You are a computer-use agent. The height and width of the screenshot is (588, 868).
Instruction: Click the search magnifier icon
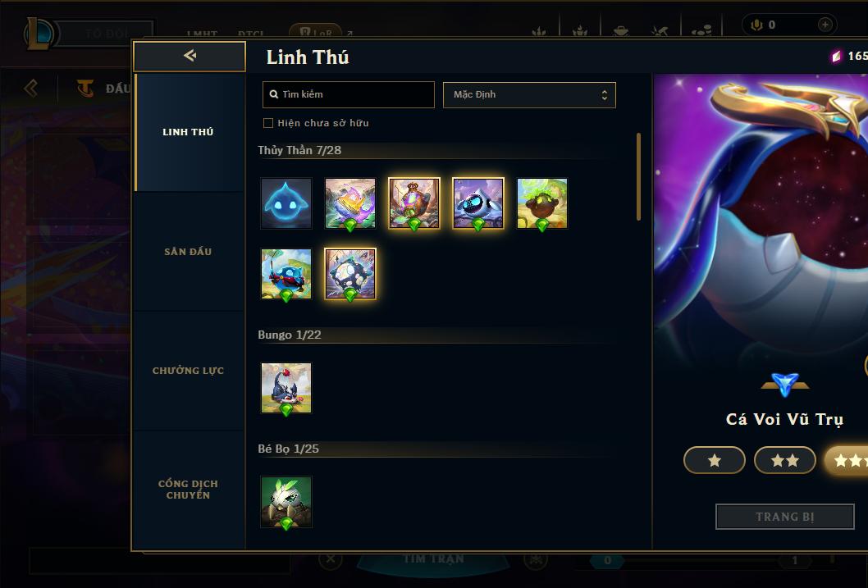pos(273,94)
